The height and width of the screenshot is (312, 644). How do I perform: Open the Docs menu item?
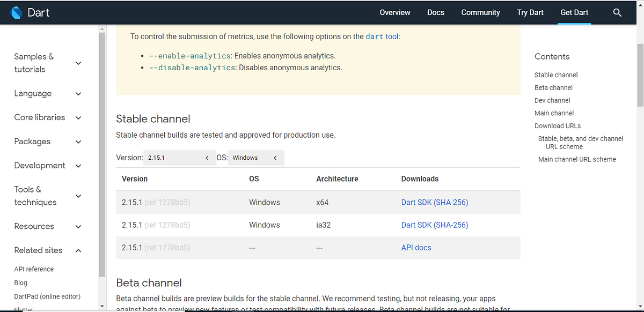tap(436, 12)
